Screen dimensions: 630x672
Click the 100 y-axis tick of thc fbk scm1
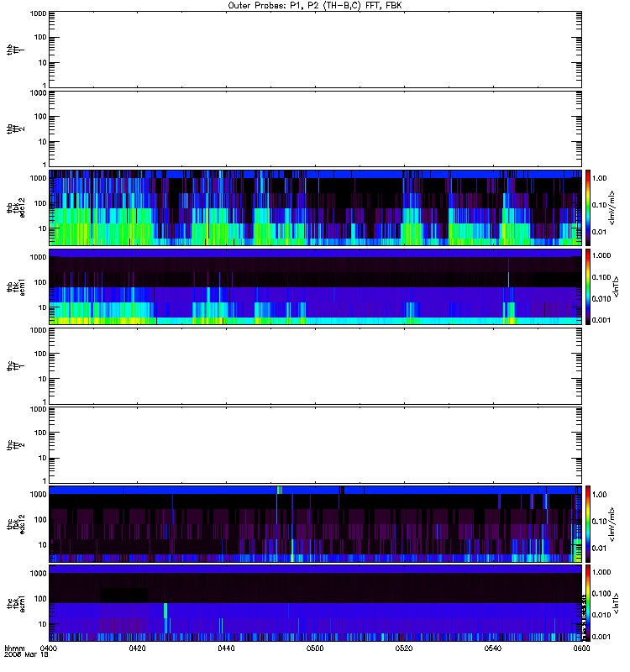40,599
